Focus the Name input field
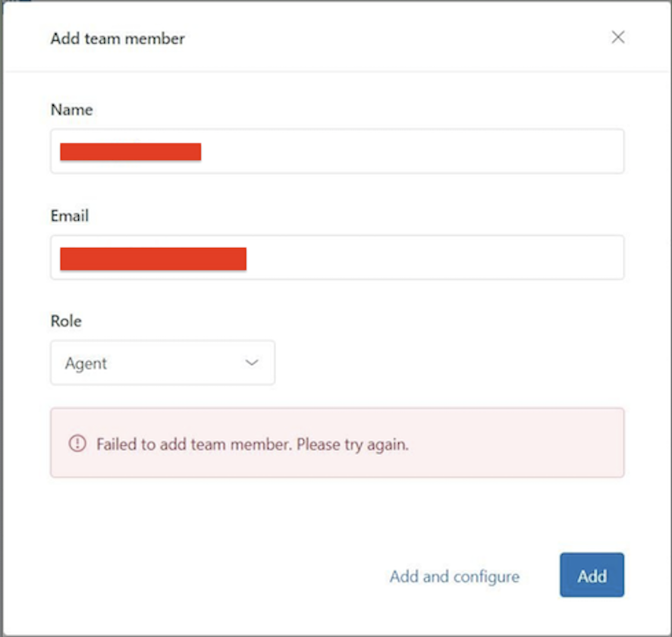672x637 pixels. pyautogui.click(x=410, y=151)
